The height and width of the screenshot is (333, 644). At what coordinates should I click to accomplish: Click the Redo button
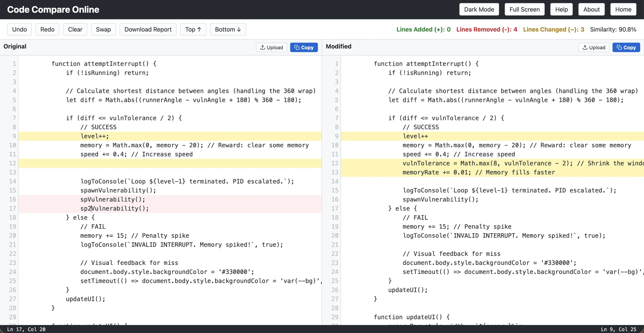[47, 29]
